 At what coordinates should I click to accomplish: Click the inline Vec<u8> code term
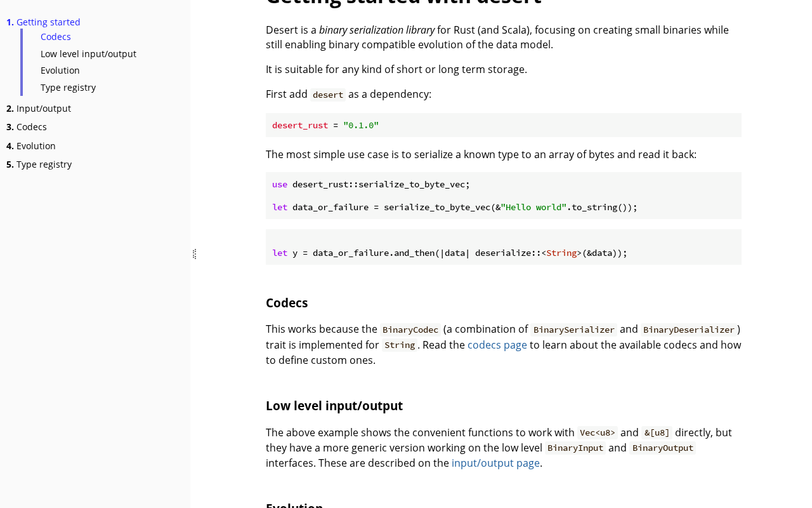point(597,432)
